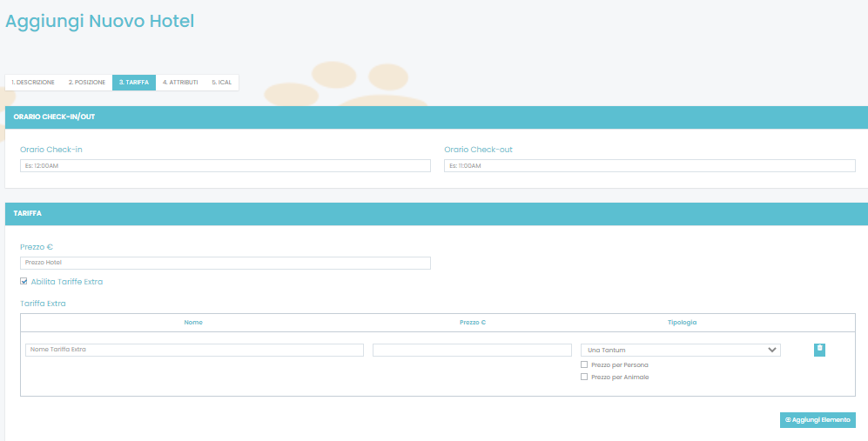Select the Prezzo Hotel input field
The width and height of the screenshot is (868, 441).
225,263
